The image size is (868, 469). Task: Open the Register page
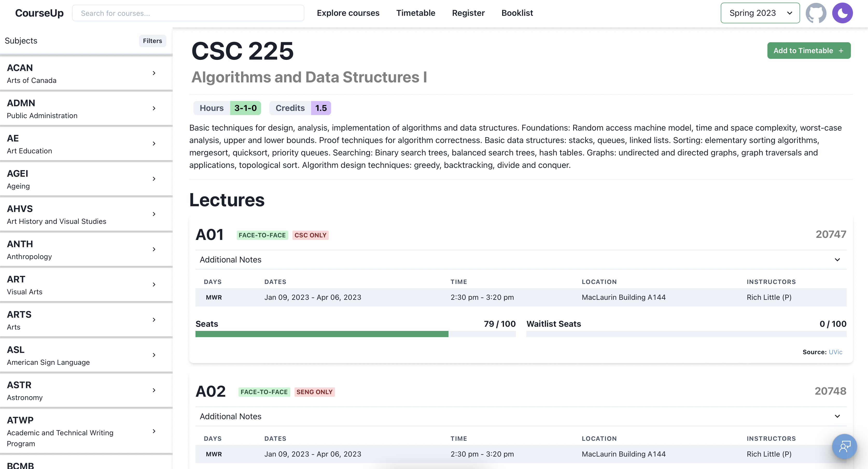(x=468, y=13)
